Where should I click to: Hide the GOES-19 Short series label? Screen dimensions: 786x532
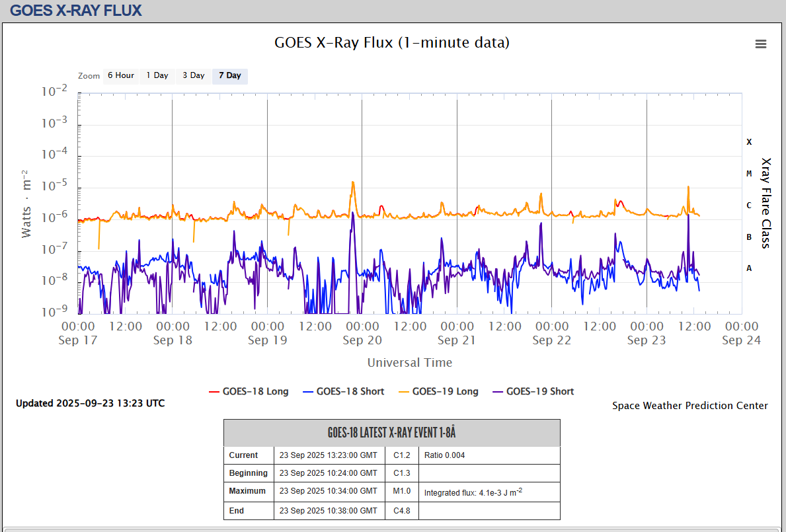(540, 391)
